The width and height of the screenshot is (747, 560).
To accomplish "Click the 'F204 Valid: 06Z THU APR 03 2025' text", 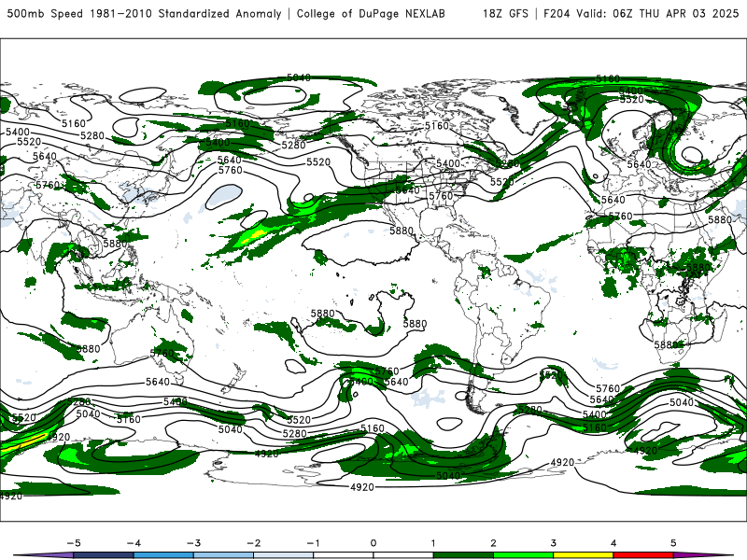I will (641, 14).
